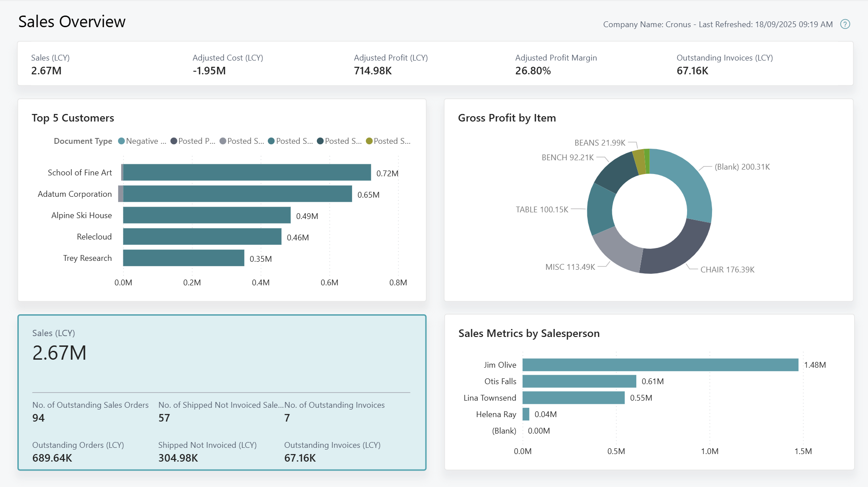Select the TABLE slice in Gross Profit donut
The height and width of the screenshot is (487, 868).
pyautogui.click(x=599, y=209)
